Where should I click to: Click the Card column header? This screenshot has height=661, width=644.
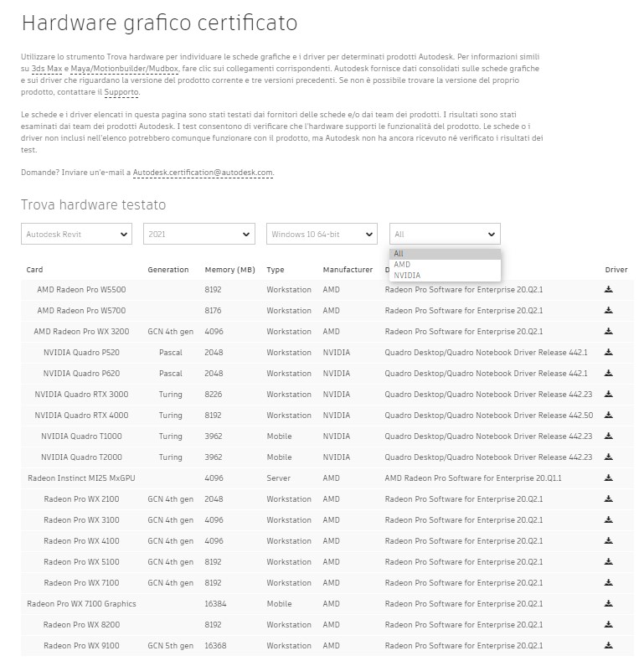coord(34,270)
